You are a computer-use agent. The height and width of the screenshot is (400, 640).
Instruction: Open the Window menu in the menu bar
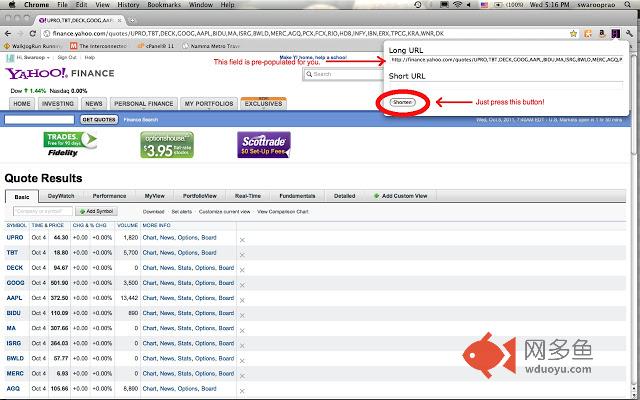pos(200,5)
